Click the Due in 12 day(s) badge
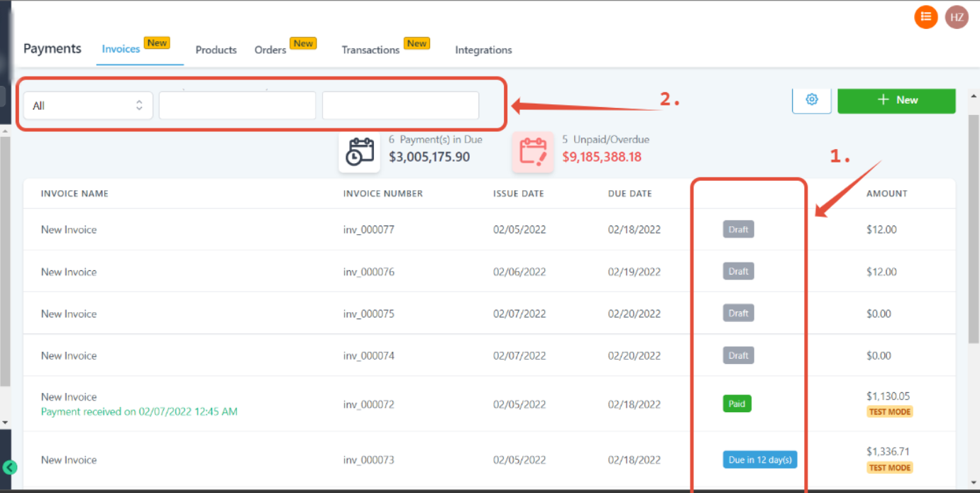 coord(760,460)
